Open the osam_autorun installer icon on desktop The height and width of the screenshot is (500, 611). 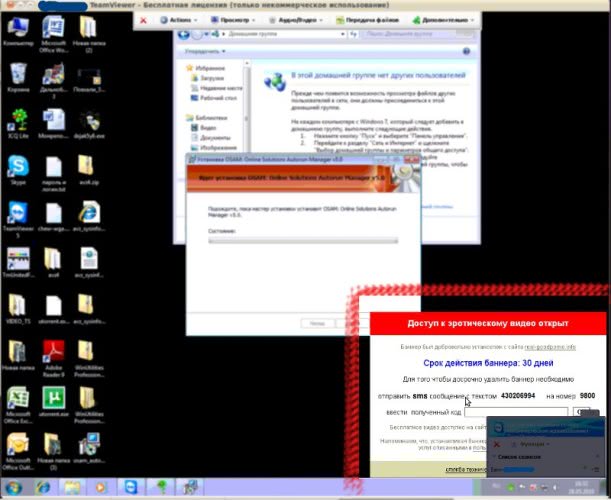[88, 448]
